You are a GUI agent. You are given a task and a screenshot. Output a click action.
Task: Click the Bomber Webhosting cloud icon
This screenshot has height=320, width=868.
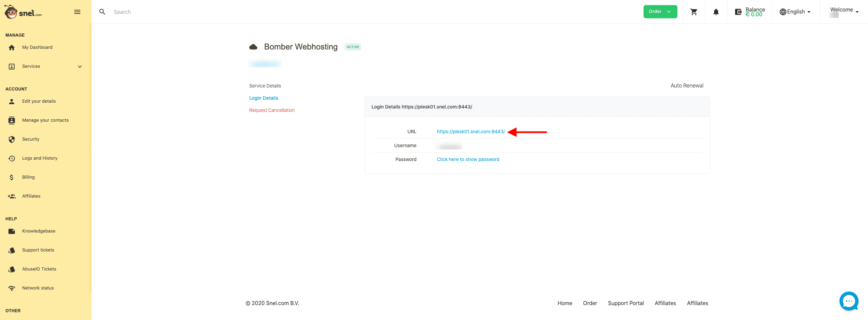click(x=253, y=47)
